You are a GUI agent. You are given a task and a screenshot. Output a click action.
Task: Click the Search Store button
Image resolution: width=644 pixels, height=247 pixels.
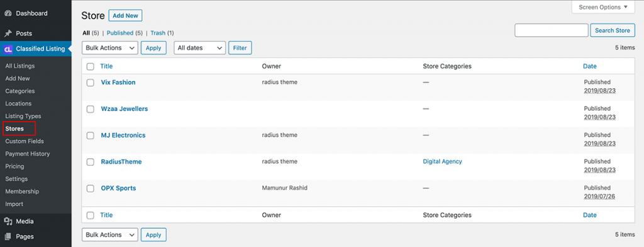613,30
